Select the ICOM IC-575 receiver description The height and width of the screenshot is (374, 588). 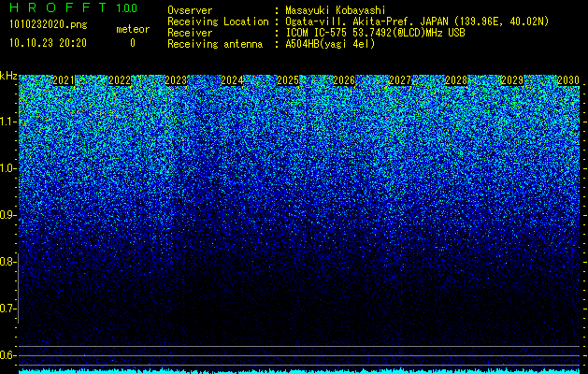pos(376,33)
